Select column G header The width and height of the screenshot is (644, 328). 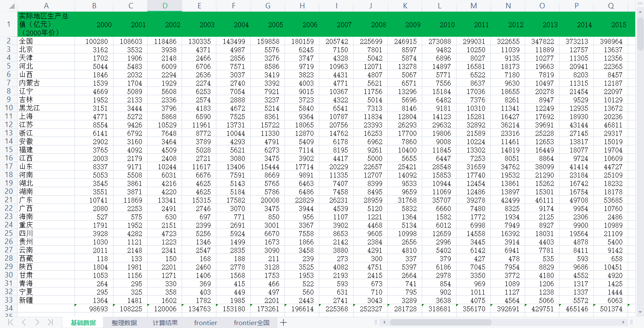pos(268,5)
